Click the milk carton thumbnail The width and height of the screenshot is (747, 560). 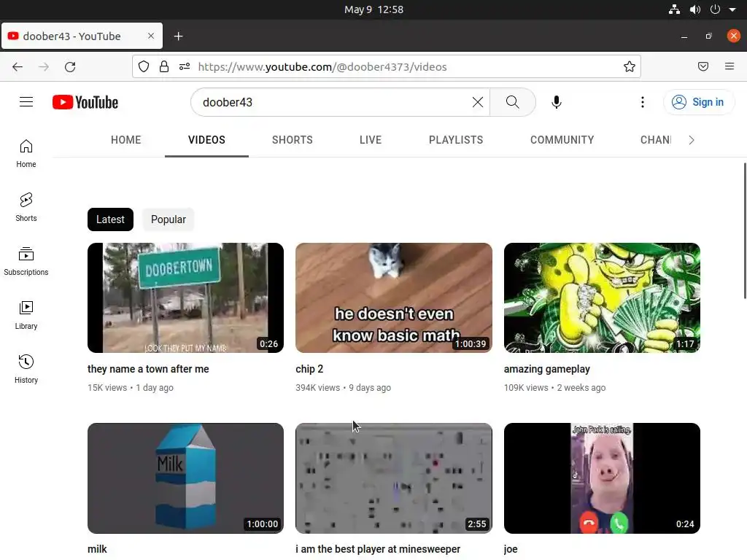pyautogui.click(x=185, y=478)
